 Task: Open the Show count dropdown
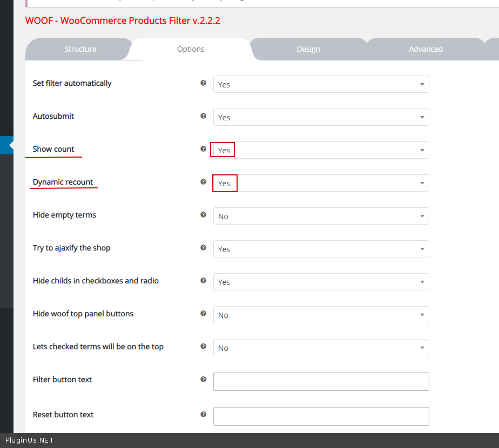[321, 150]
